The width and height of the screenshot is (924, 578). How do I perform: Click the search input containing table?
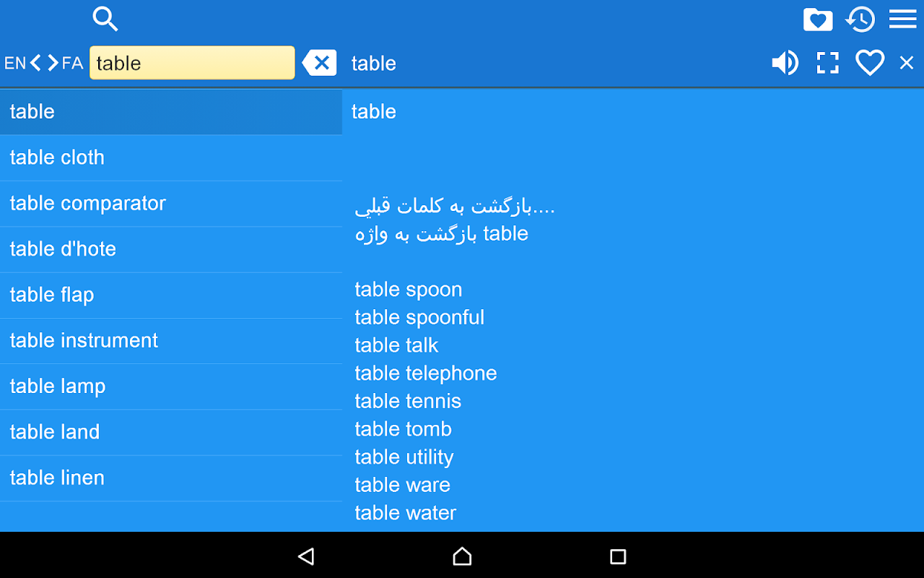192,63
